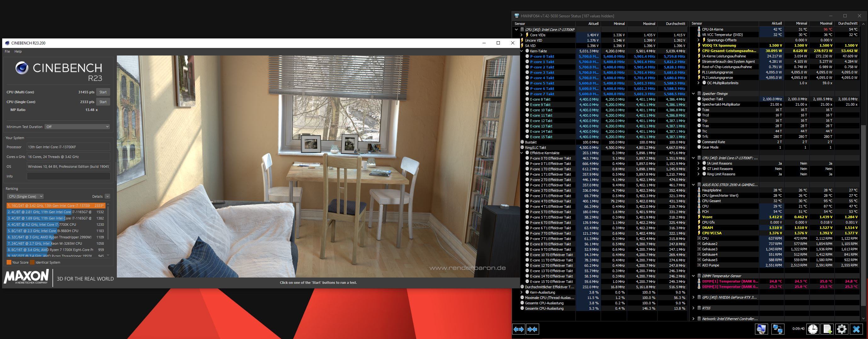868x339 pixels.
Task: Expand the Spannungs-Offsets row
Action: (699, 40)
